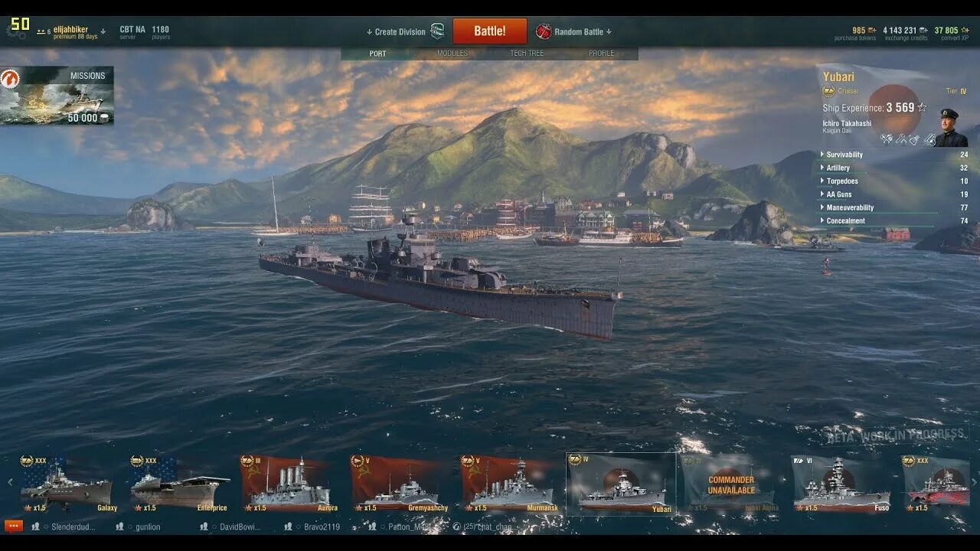Click the convert XP icon
The image size is (980, 551).
click(x=963, y=31)
